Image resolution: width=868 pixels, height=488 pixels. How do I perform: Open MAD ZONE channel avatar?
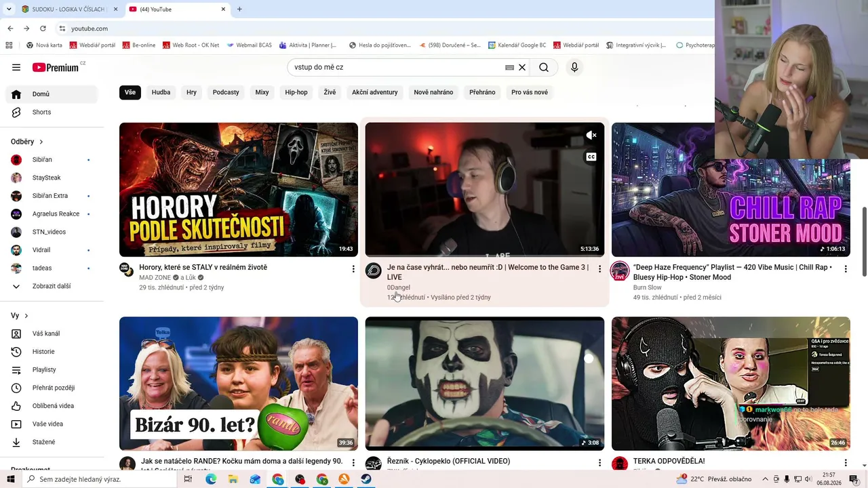(127, 270)
